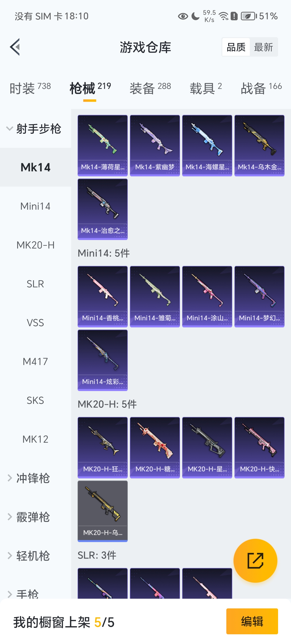The width and height of the screenshot is (291, 644).
Task: Open the greyed MK20-H-乌 skin item
Action: coord(103,511)
